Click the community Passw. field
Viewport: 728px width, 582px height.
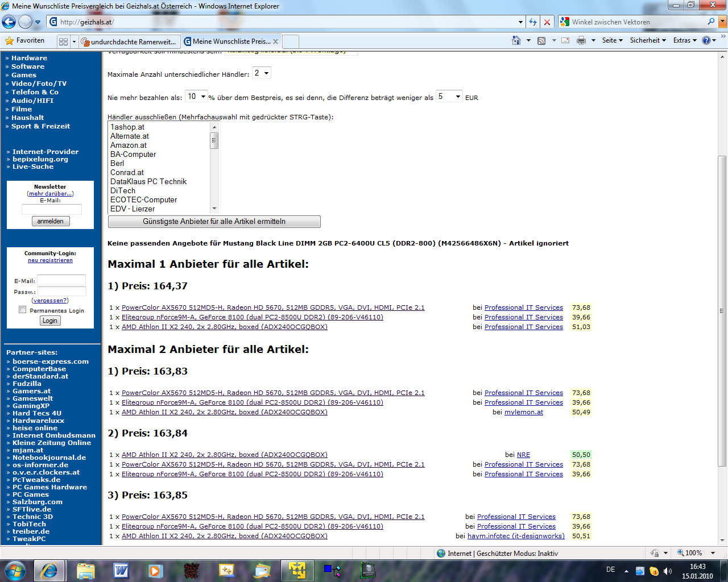[x=62, y=292]
